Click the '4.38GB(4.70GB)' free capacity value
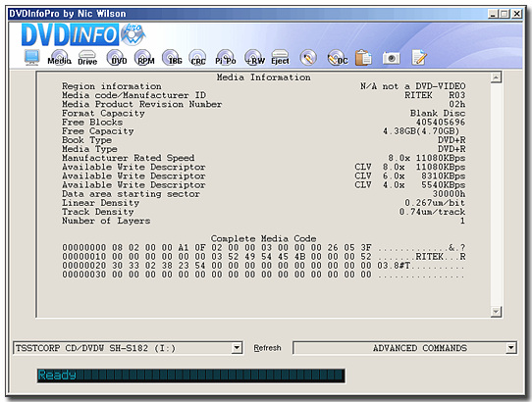The image size is (532, 402). click(421, 131)
